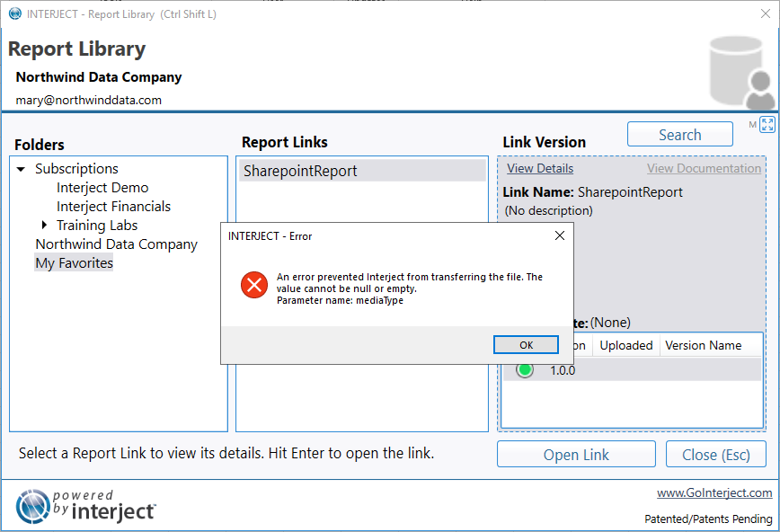
Task: Visit the www.GoInterject.com link
Action: [714, 492]
